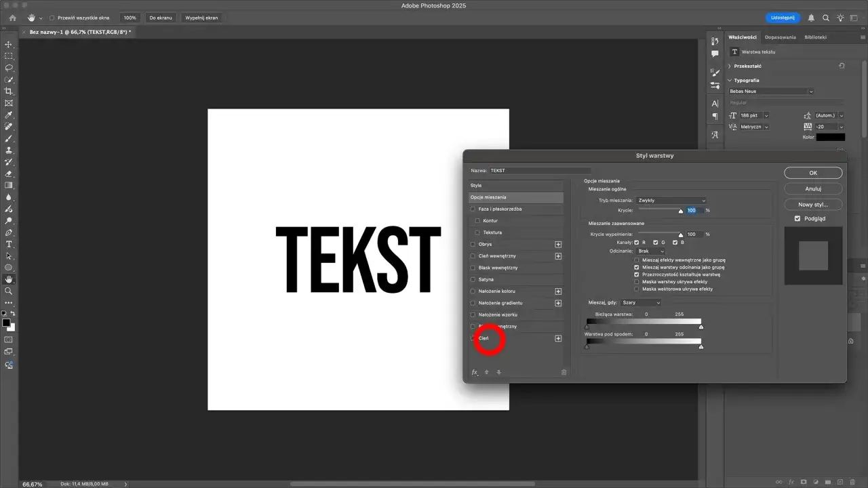Toggle the Podgląd preview checkbox
Screen dimensions: 868x488
798,218
